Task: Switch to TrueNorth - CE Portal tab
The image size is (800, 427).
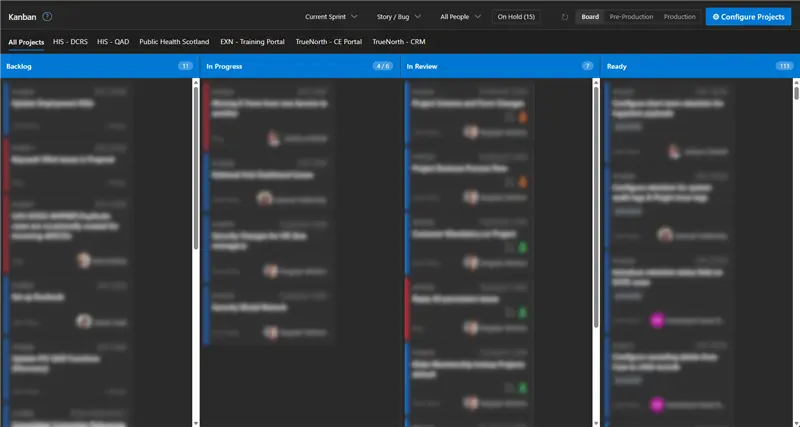Action: (x=329, y=42)
